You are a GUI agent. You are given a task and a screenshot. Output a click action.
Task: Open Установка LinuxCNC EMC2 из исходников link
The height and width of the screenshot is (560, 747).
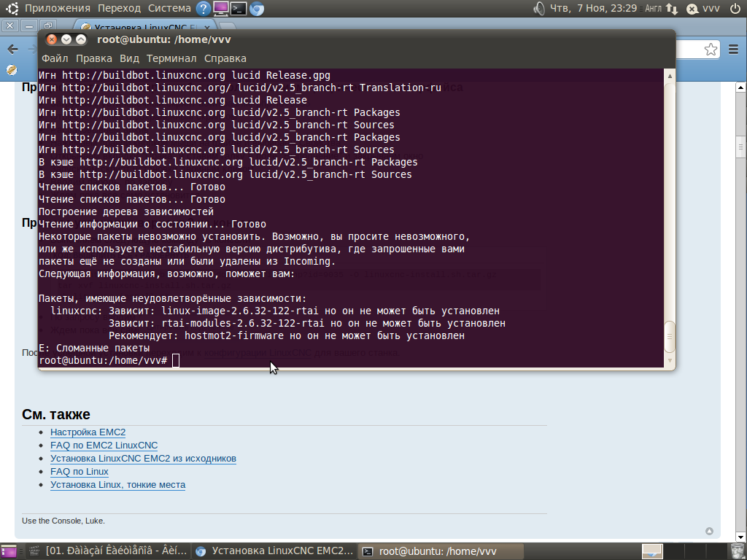[x=144, y=458]
